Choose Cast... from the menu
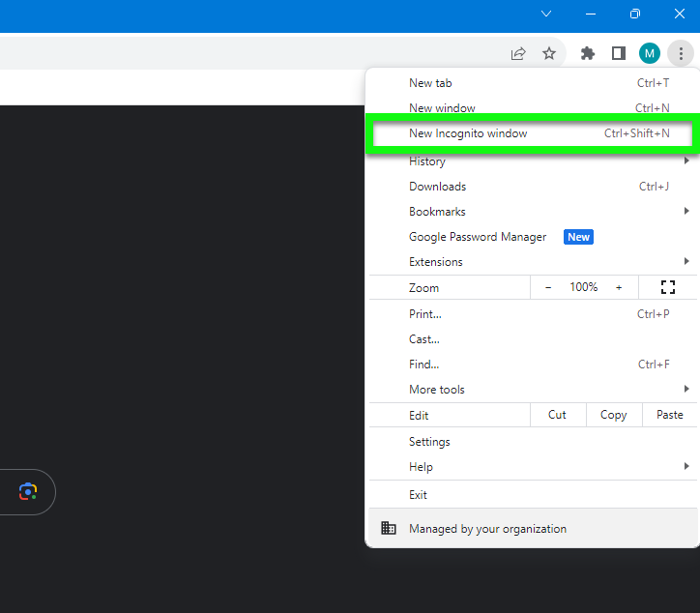 532,339
